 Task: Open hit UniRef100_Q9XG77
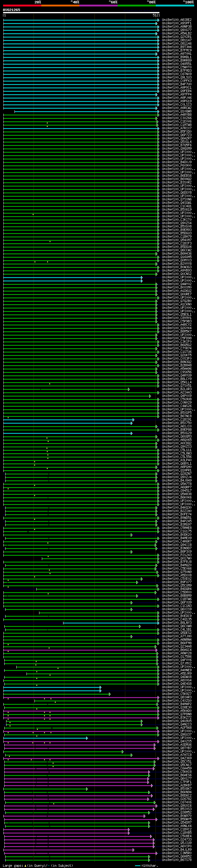pos(177,30)
